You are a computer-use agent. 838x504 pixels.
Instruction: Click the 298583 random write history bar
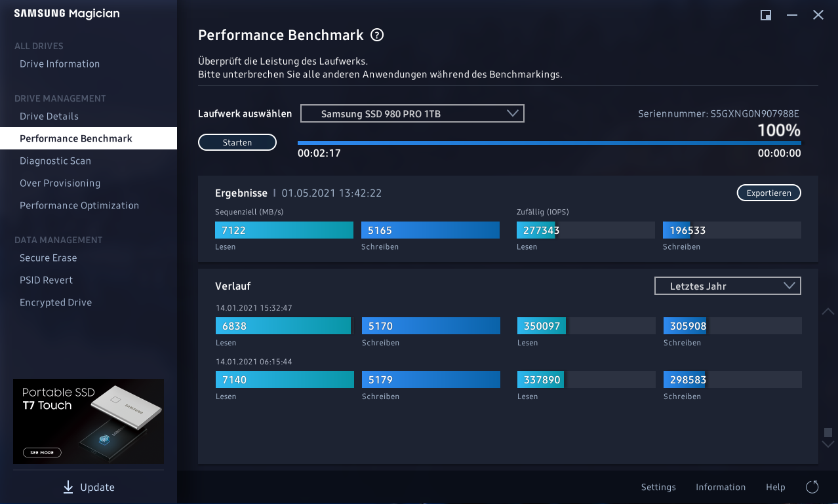click(732, 379)
